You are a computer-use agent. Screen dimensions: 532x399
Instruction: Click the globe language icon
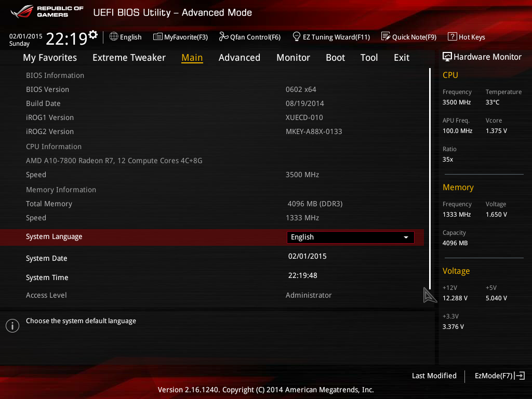click(x=114, y=37)
